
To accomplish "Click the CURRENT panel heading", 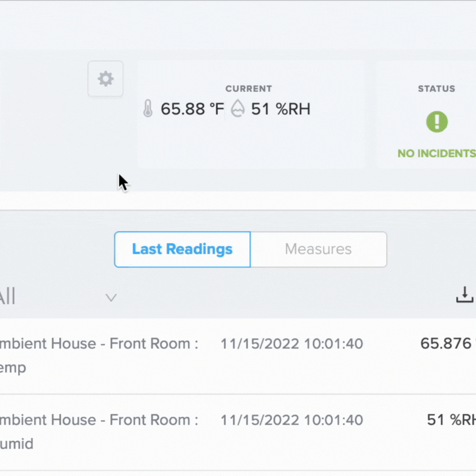I will click(248, 89).
